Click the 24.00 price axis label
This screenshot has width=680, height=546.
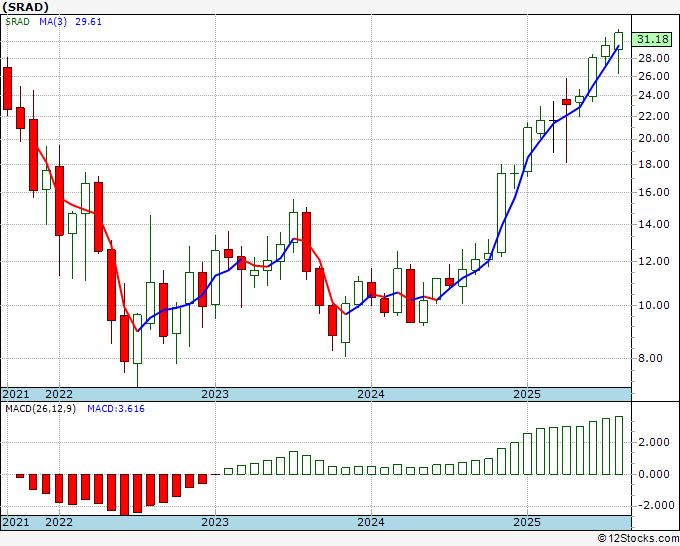click(x=654, y=95)
